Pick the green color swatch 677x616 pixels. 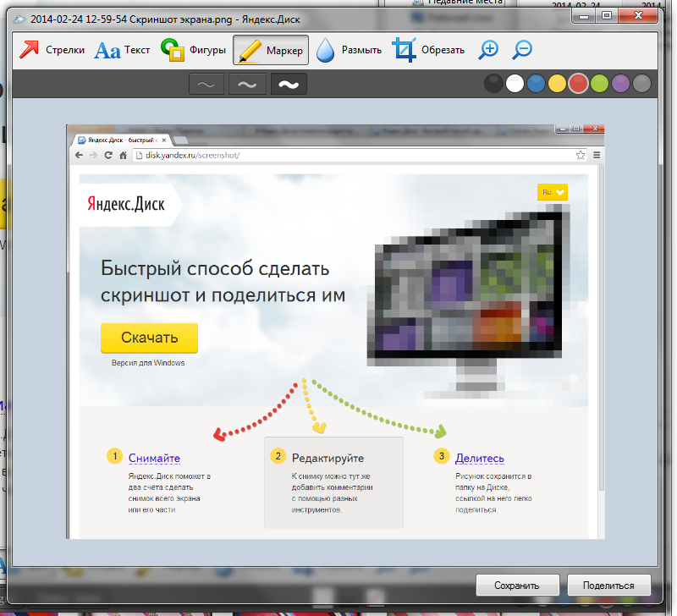tap(599, 84)
